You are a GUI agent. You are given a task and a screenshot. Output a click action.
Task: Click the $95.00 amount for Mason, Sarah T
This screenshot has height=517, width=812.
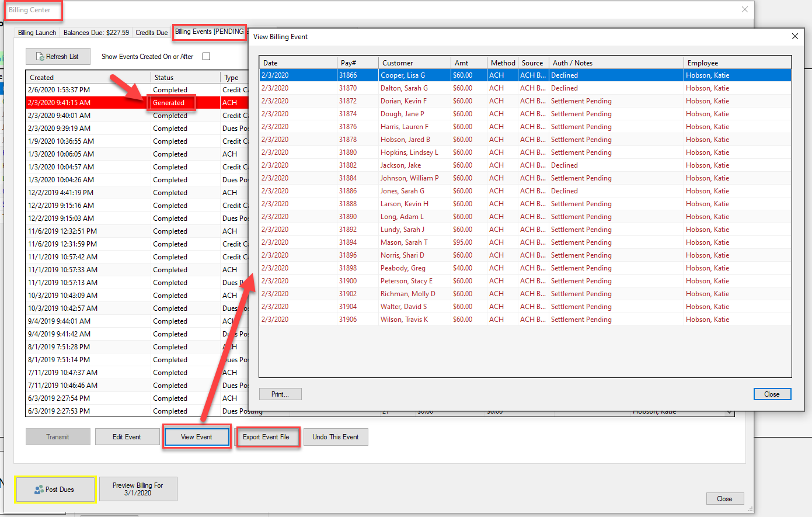point(463,242)
